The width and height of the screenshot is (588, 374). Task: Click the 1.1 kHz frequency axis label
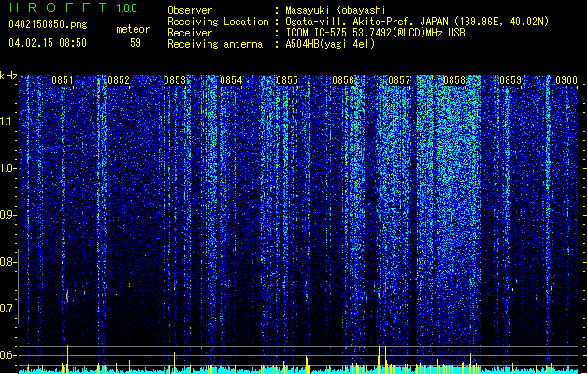[x=8, y=122]
